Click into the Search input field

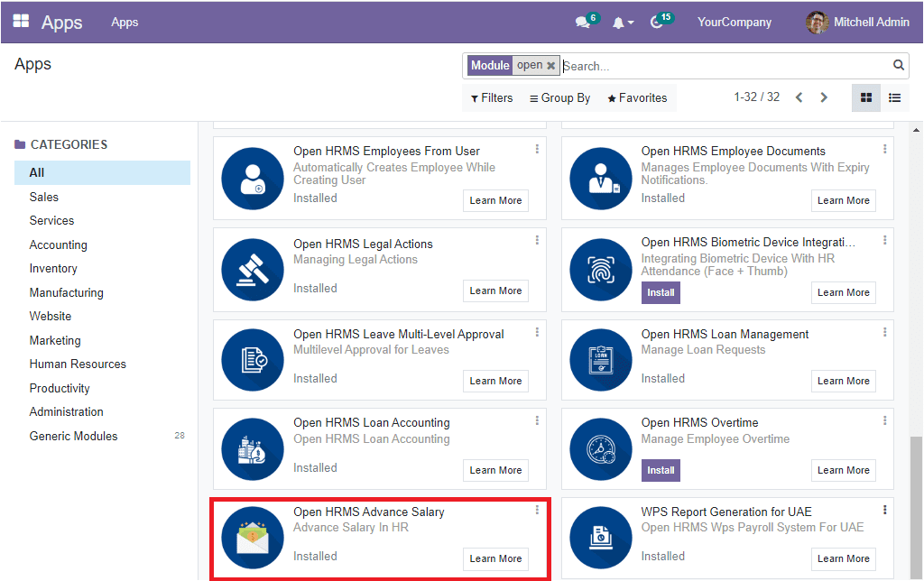[x=722, y=66]
